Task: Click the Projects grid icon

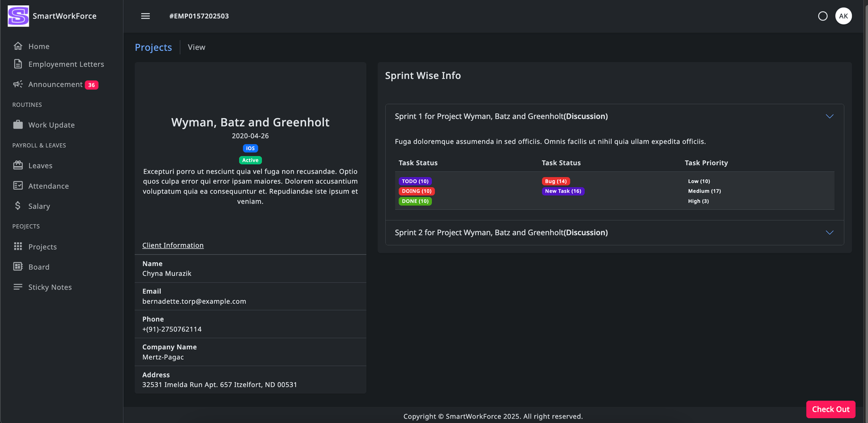Action: 18,246
